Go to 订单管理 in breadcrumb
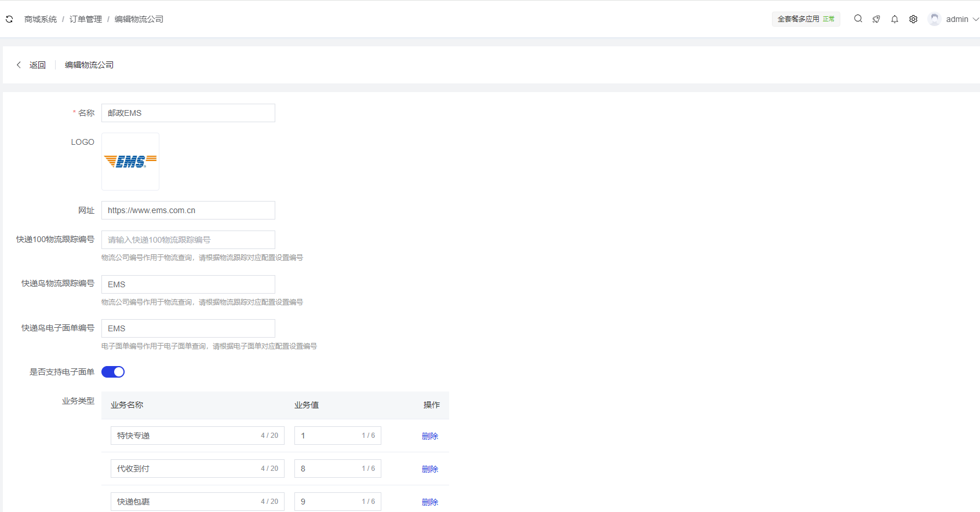The image size is (980, 512). pyautogui.click(x=86, y=19)
